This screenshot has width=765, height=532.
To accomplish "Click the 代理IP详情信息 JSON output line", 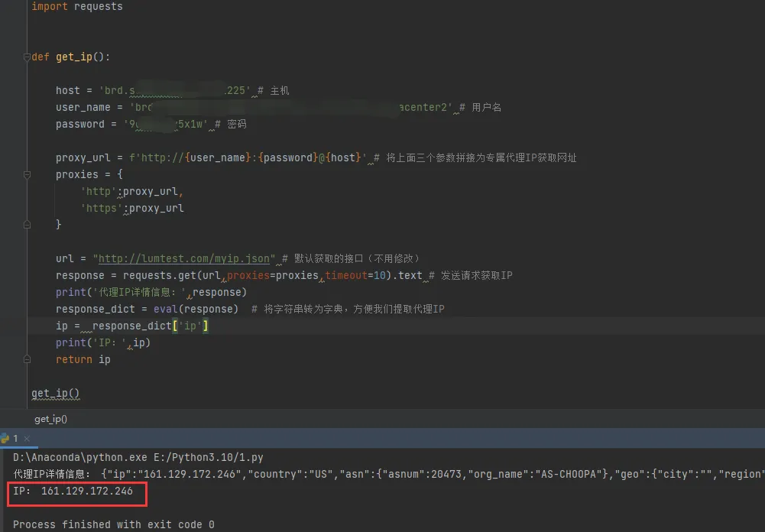I will click(x=389, y=474).
